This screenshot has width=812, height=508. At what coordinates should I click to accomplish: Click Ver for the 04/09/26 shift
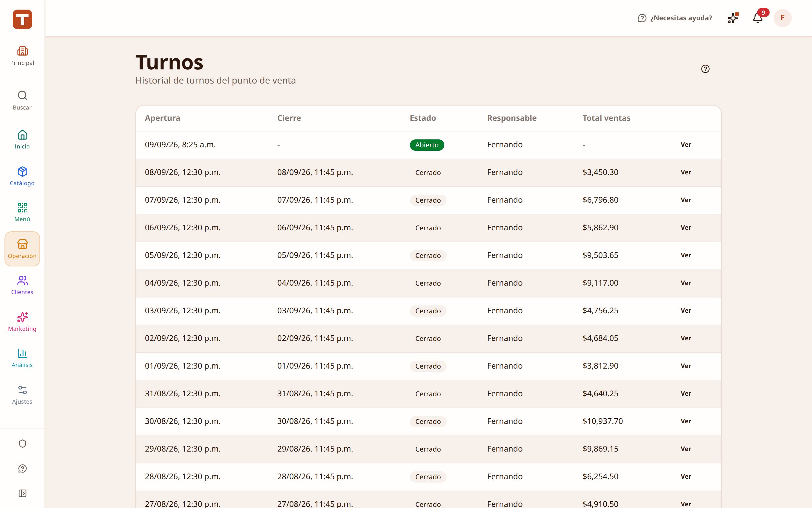coord(686,283)
